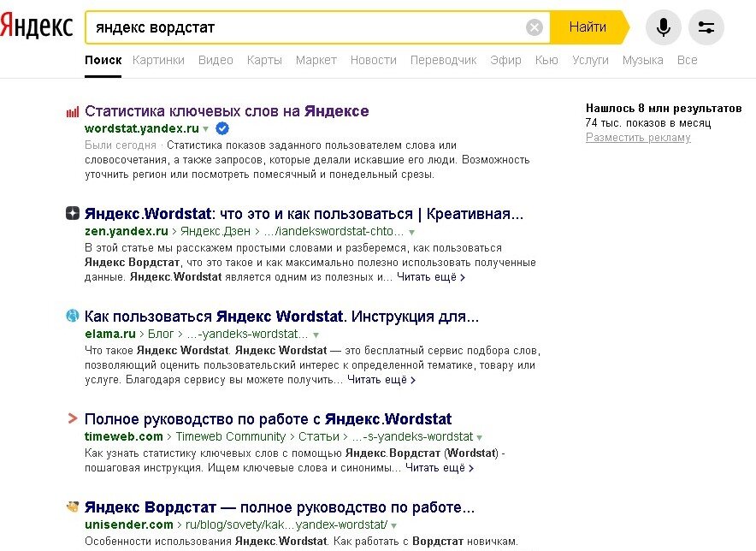The image size is (756, 551).
Task: Click elama.ru green domain link
Action: point(110,334)
